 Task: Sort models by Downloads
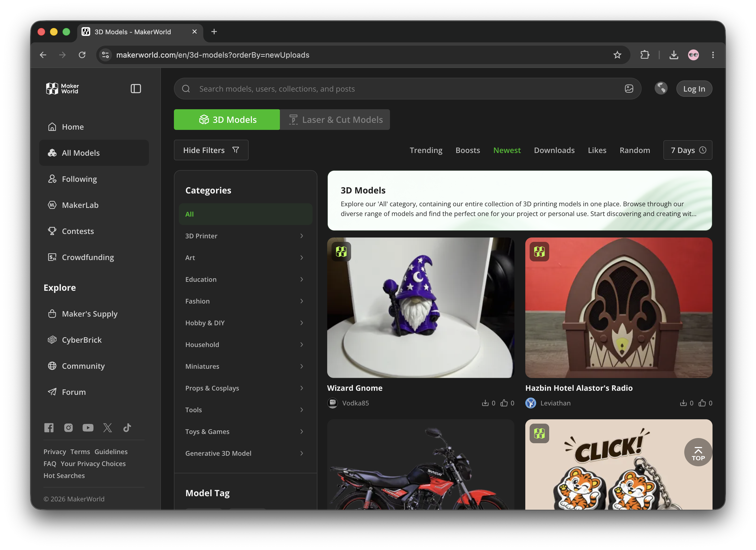coord(554,150)
